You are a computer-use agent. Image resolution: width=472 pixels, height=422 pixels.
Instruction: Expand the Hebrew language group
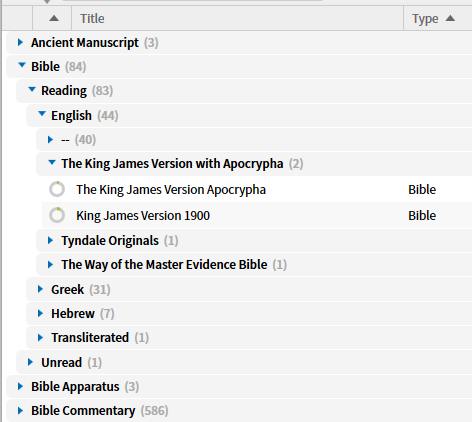40,313
